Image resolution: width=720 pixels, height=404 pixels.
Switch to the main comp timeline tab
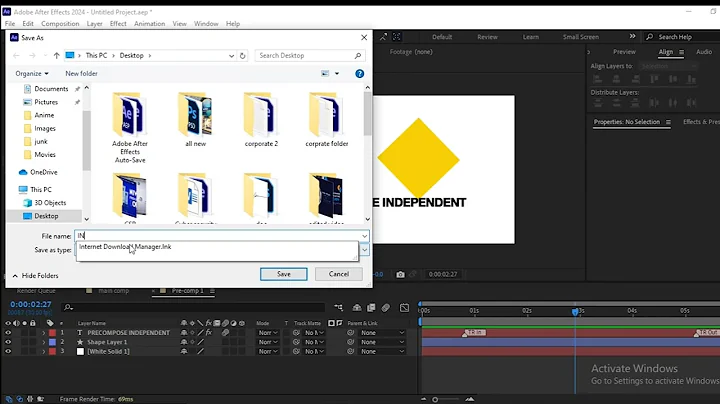[113, 291]
